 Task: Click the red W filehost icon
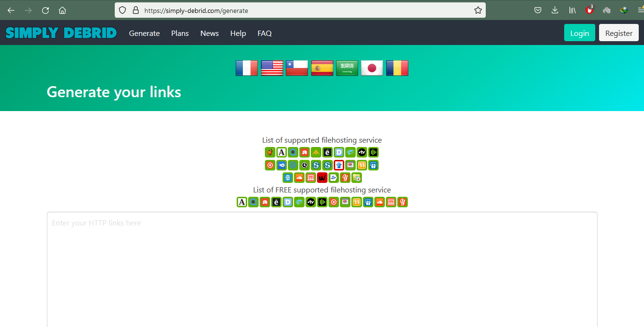click(322, 178)
